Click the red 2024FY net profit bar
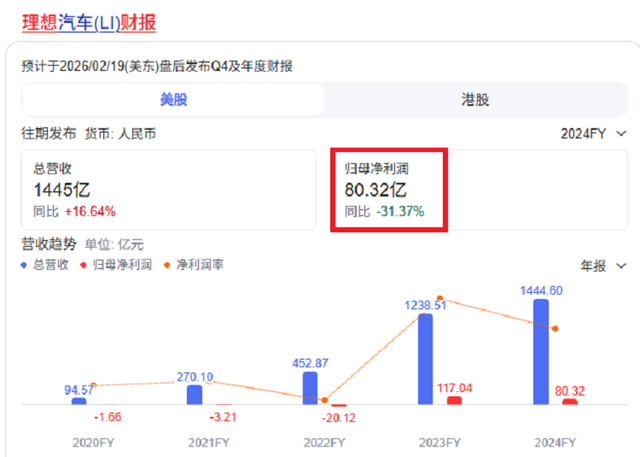The image size is (640, 457). tap(570, 401)
